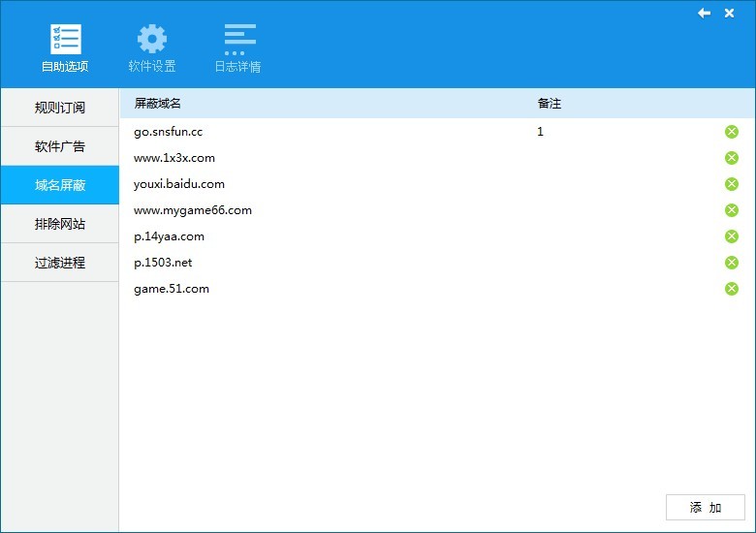The height and width of the screenshot is (533, 756).
Task: Delete p.1503.net blocked domain entry
Action: tap(732, 263)
